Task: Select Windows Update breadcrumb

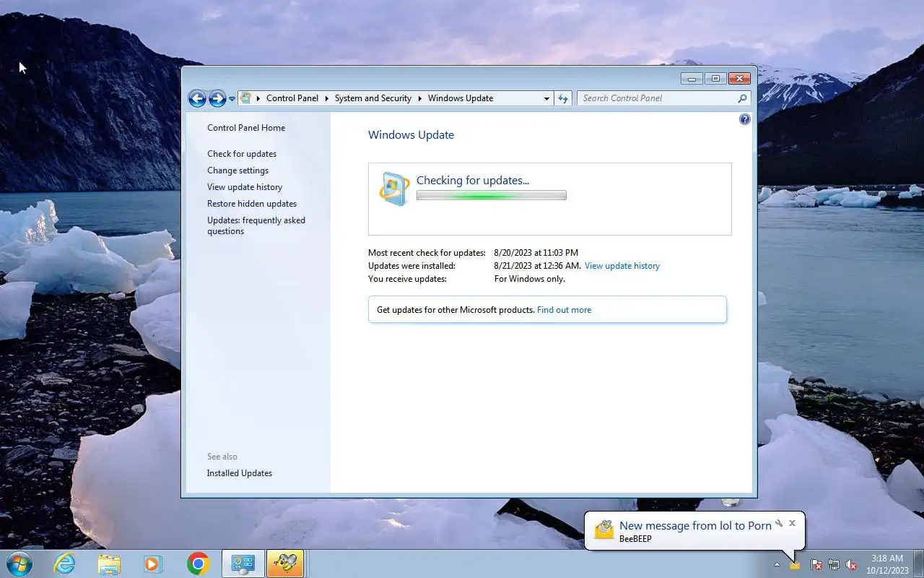Action: pos(461,98)
